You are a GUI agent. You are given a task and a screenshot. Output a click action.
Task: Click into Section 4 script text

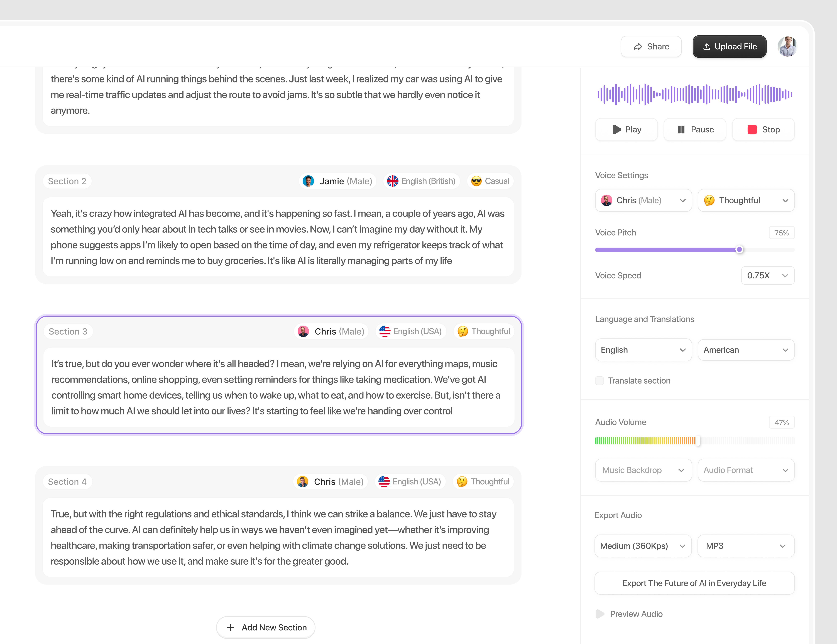[x=278, y=537]
